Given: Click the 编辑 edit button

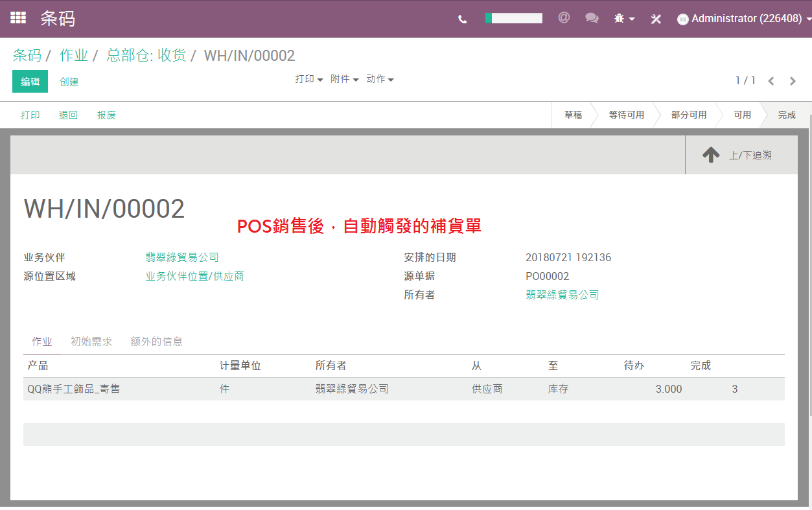Looking at the screenshot, I should pos(30,82).
